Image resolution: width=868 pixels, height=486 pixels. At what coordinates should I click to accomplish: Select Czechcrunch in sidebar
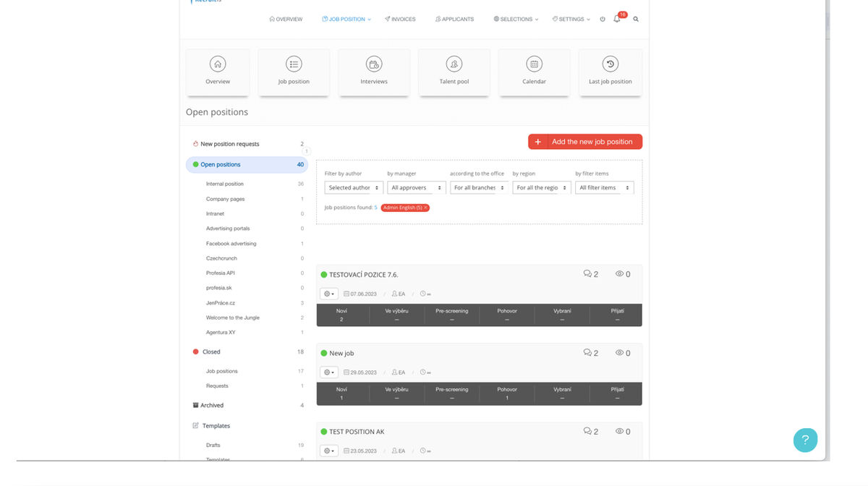click(x=221, y=258)
